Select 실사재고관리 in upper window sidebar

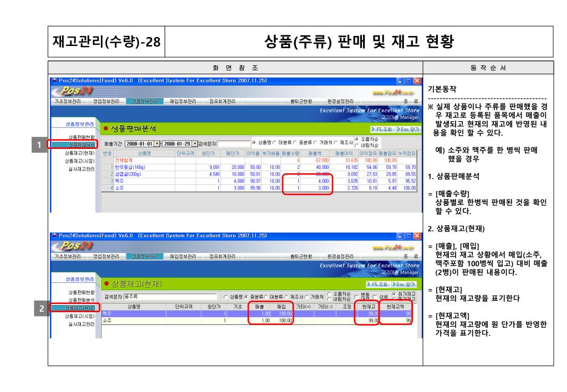click(81, 169)
